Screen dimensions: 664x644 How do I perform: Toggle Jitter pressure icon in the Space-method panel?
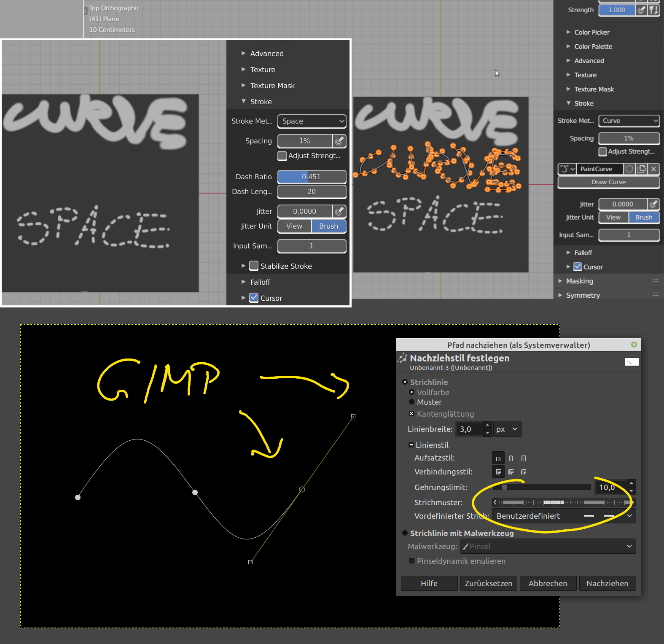click(x=339, y=211)
